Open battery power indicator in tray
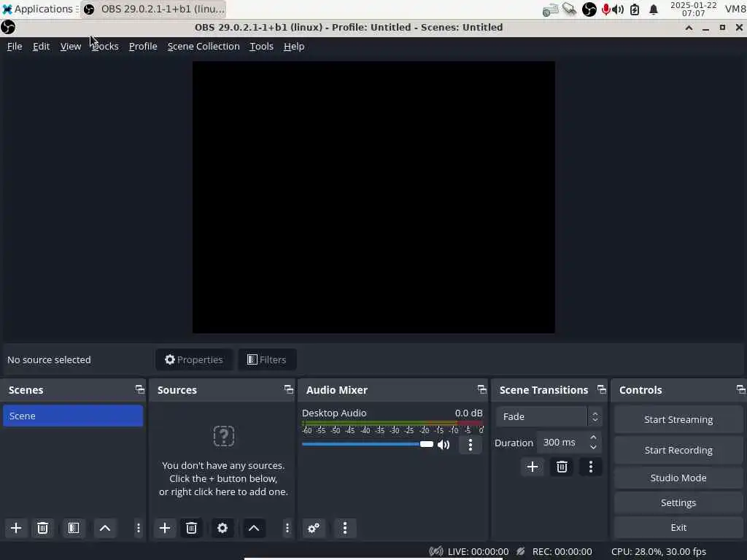This screenshot has height=560, width=747. pyautogui.click(x=635, y=9)
